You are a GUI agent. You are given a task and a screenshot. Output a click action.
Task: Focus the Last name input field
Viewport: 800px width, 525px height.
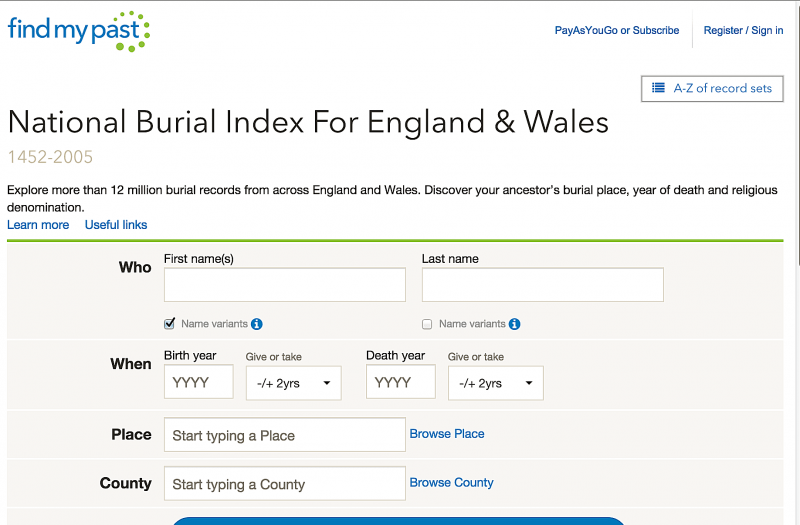(x=542, y=285)
